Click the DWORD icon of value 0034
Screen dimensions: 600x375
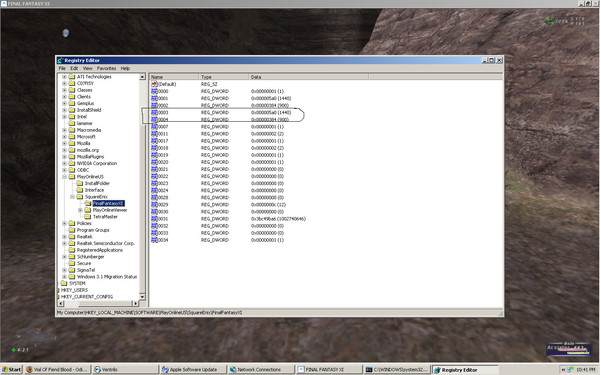click(154, 240)
